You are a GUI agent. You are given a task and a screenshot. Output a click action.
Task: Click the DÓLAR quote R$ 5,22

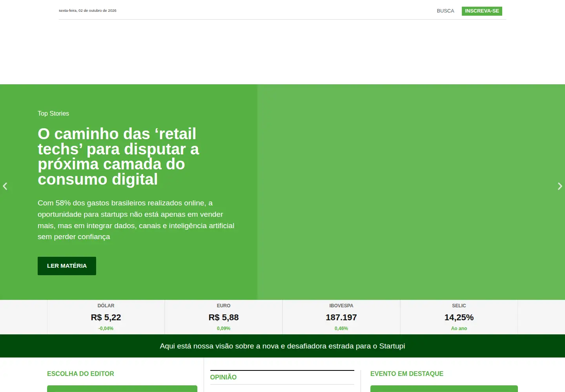[106, 318]
